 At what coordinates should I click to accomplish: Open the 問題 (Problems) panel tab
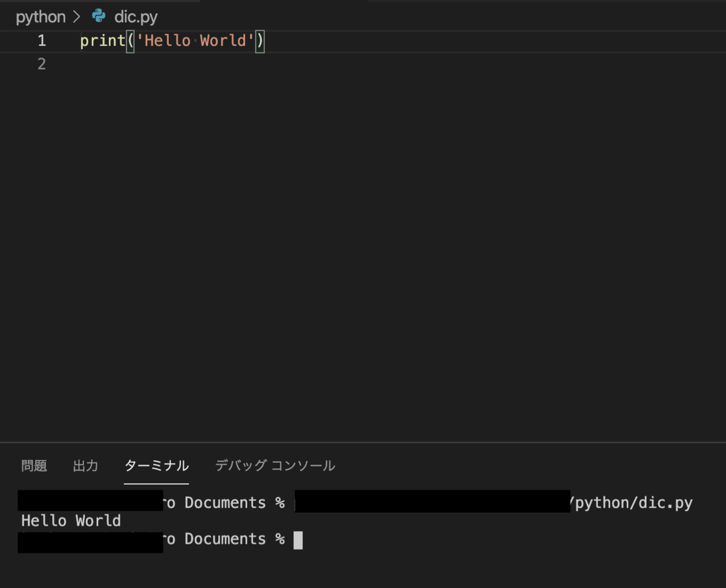point(34,465)
